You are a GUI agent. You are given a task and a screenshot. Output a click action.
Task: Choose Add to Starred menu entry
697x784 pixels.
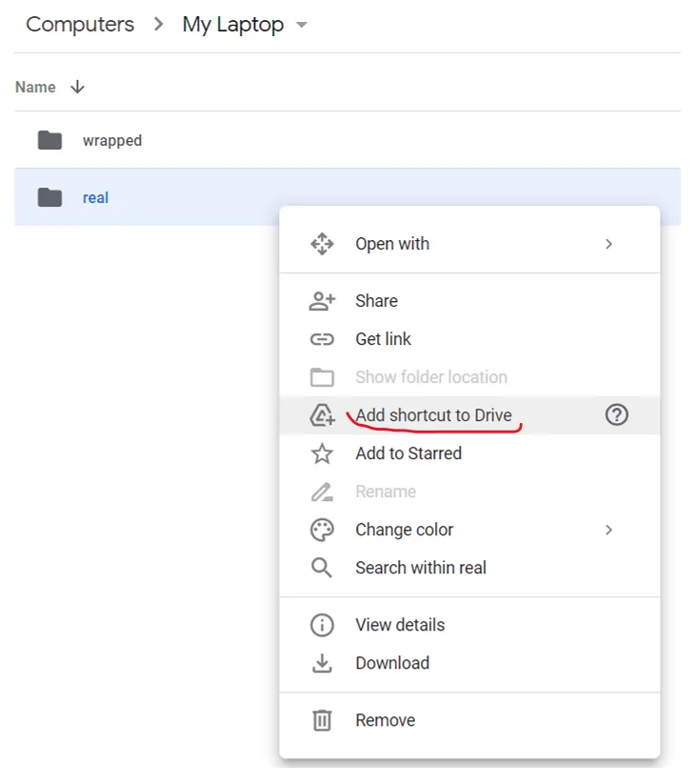click(x=408, y=453)
